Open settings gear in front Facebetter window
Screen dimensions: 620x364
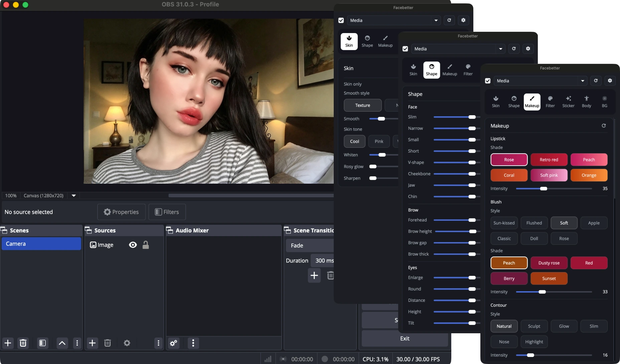(x=610, y=80)
